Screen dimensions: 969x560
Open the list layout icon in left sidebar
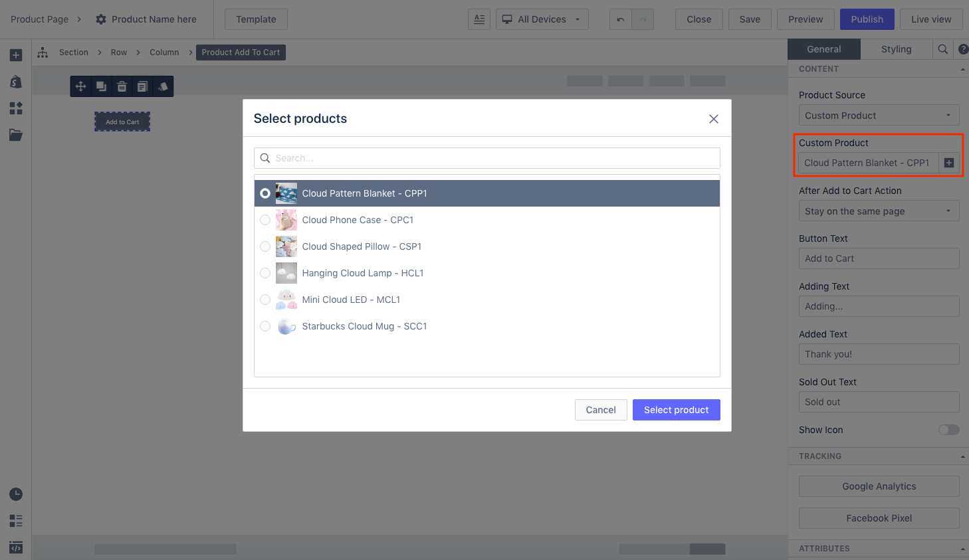[x=16, y=521]
